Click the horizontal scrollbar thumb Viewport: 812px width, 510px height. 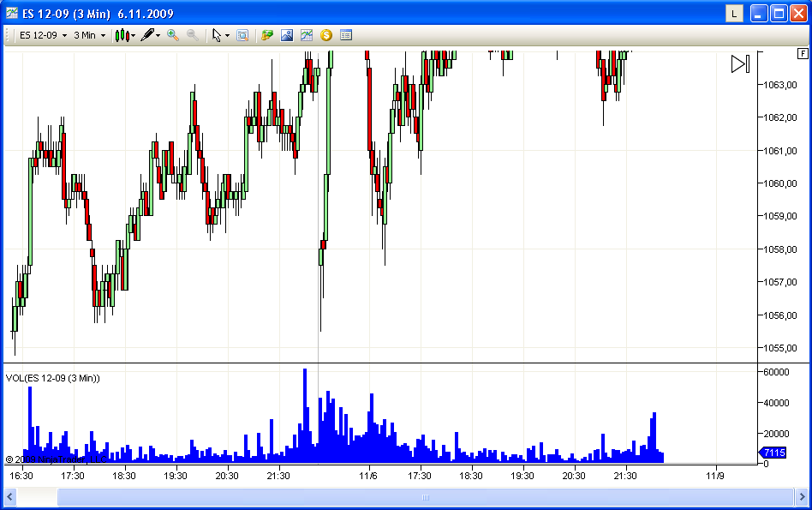(425, 497)
